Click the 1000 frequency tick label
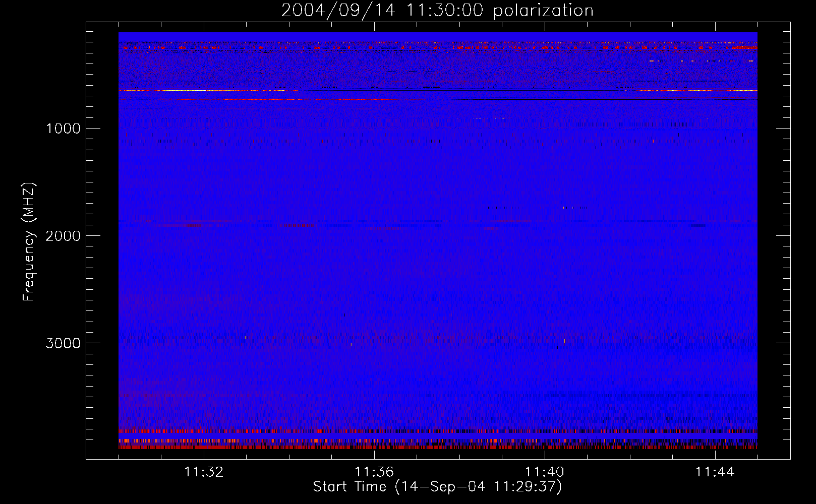Image resolution: width=816 pixels, height=504 pixels. pyautogui.click(x=63, y=129)
